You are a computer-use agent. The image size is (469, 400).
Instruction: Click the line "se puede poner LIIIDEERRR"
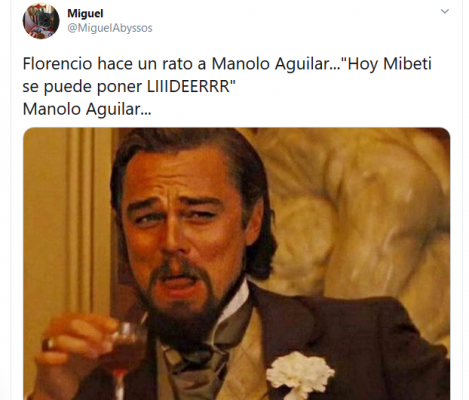(x=129, y=86)
